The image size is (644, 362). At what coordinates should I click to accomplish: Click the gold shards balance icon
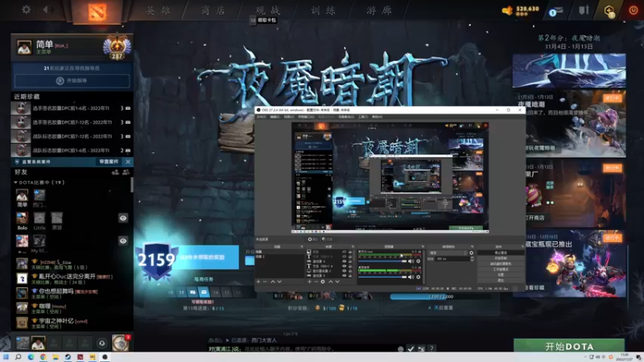coord(508,10)
